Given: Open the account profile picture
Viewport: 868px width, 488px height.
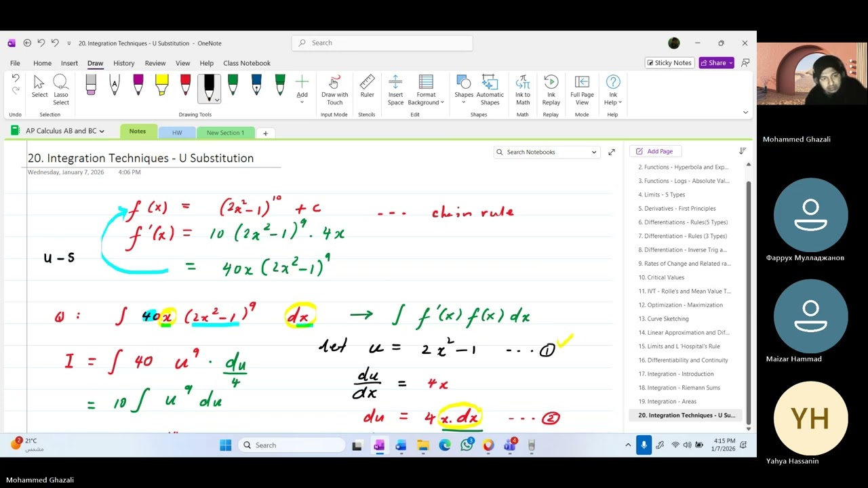Looking at the screenshot, I should coord(673,43).
